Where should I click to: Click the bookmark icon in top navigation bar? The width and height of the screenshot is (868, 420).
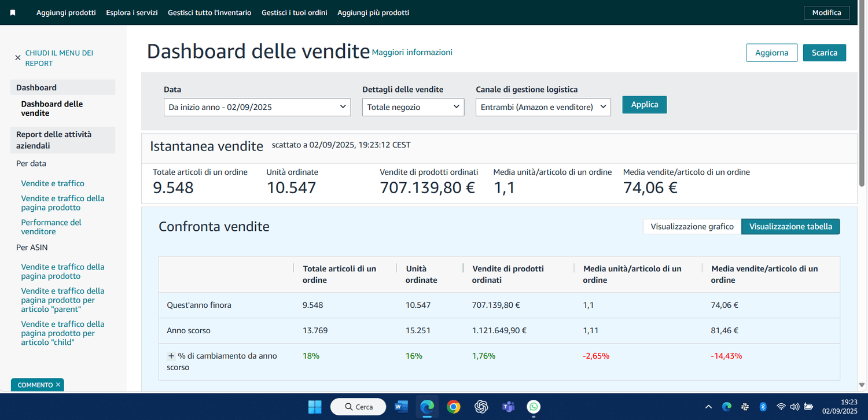[x=13, y=13]
